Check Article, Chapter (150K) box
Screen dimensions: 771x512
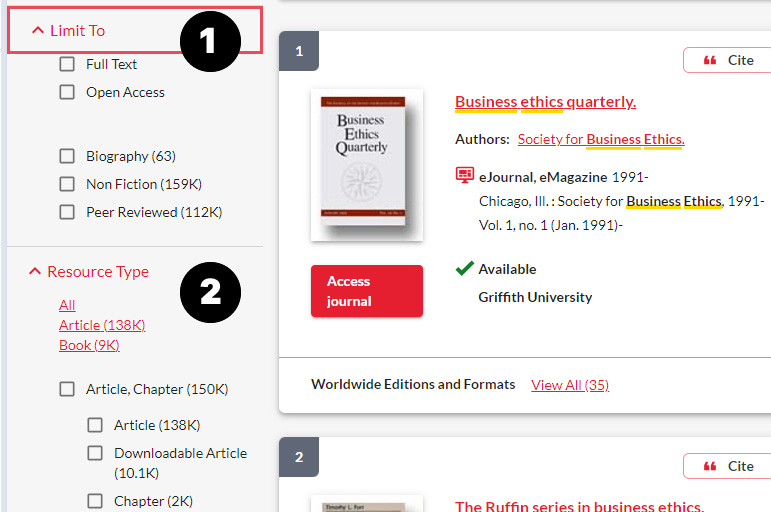(x=67, y=389)
